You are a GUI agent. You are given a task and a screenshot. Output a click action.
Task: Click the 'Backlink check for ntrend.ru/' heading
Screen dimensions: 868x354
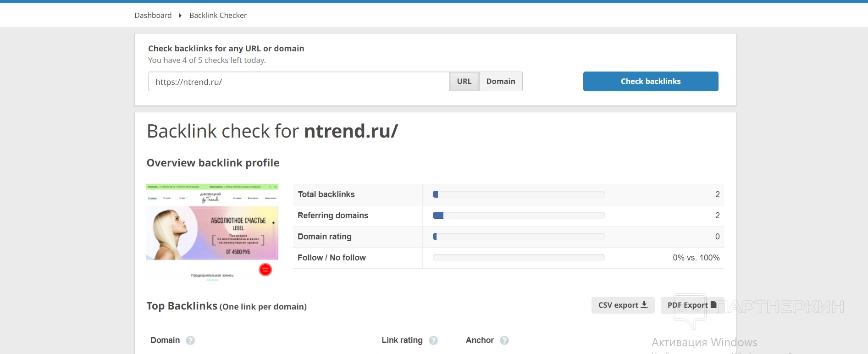tap(272, 131)
